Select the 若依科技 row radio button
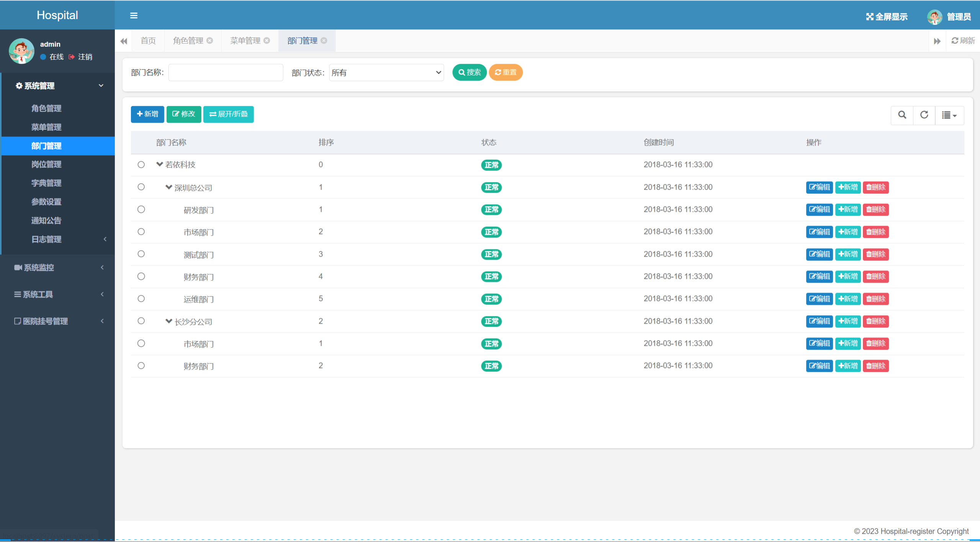The width and height of the screenshot is (980, 542). click(141, 165)
